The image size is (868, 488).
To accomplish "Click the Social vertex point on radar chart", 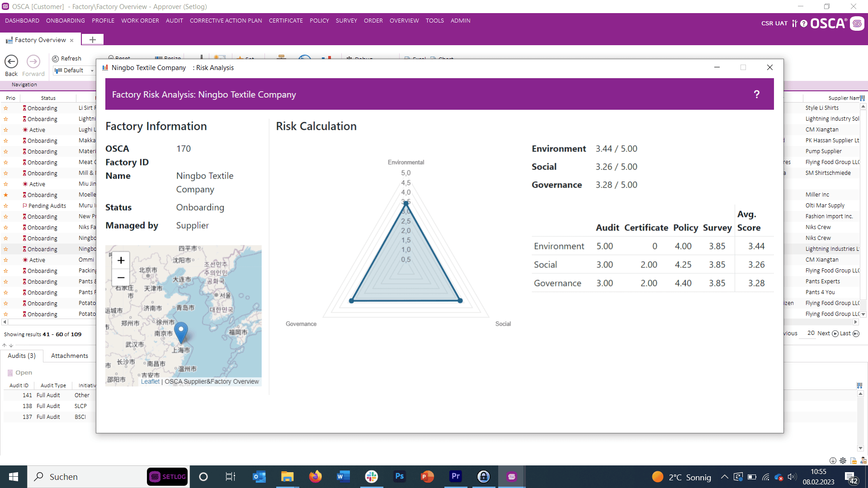I will (460, 300).
